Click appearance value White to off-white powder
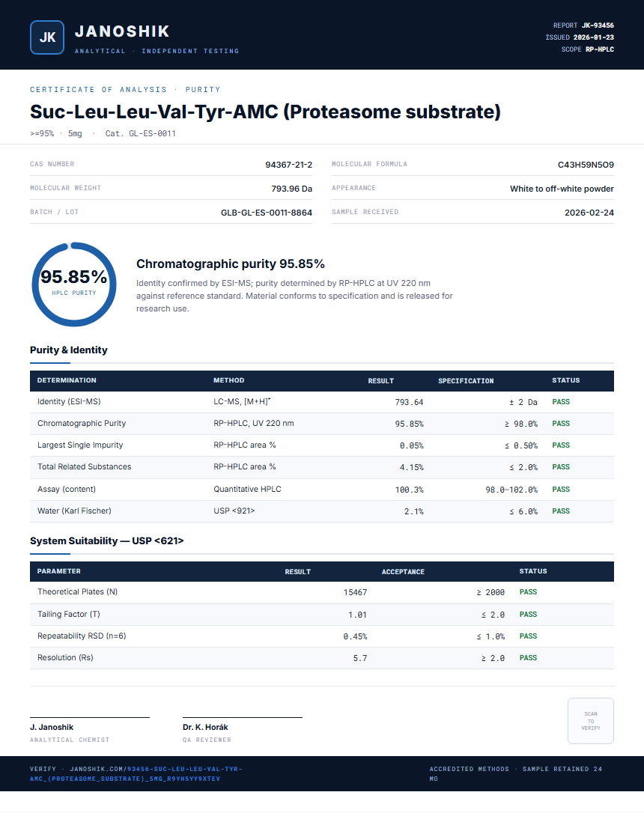Image resolution: width=644 pixels, height=813 pixels. [x=562, y=189]
